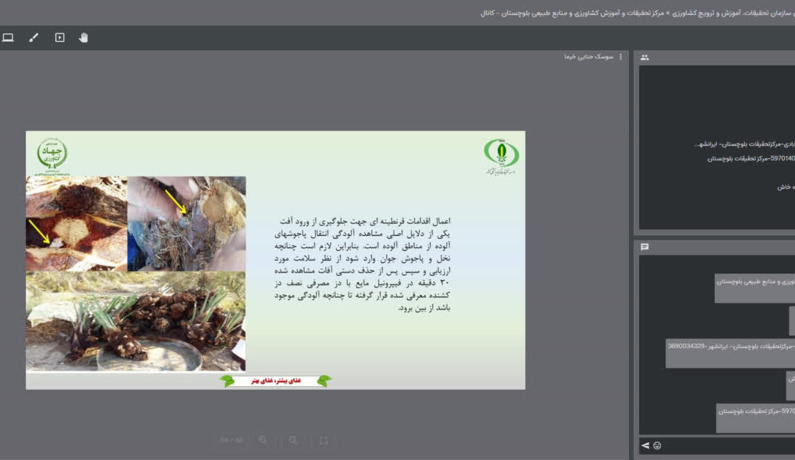Viewport: 795px width, 460px height.
Task: Click the palm offshoots photo on slide
Action: click(x=136, y=321)
